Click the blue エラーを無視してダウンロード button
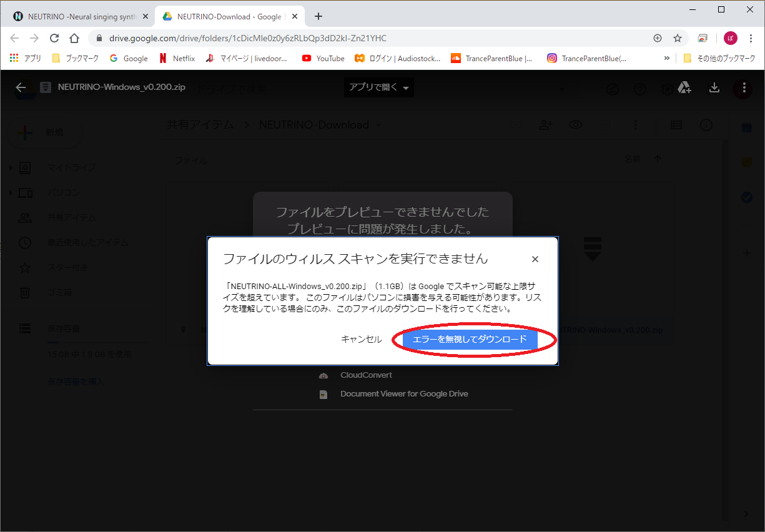 tap(470, 339)
